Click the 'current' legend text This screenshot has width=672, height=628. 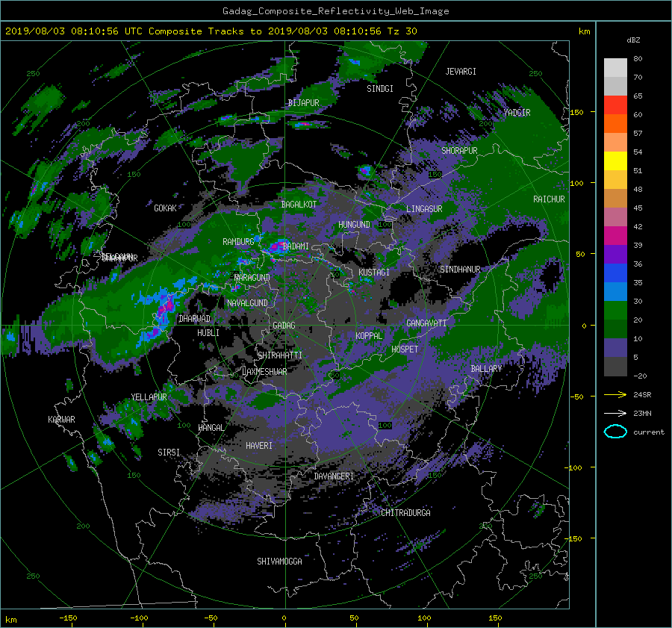pyautogui.click(x=648, y=432)
